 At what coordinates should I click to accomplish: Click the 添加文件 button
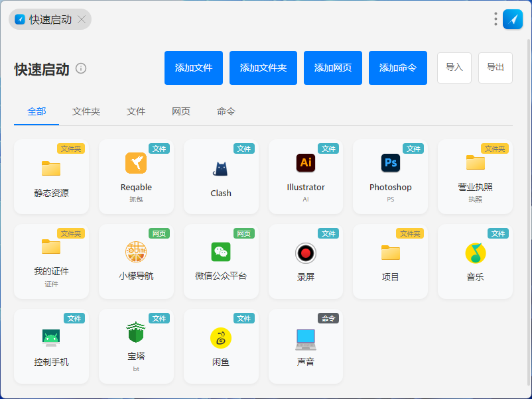(194, 68)
